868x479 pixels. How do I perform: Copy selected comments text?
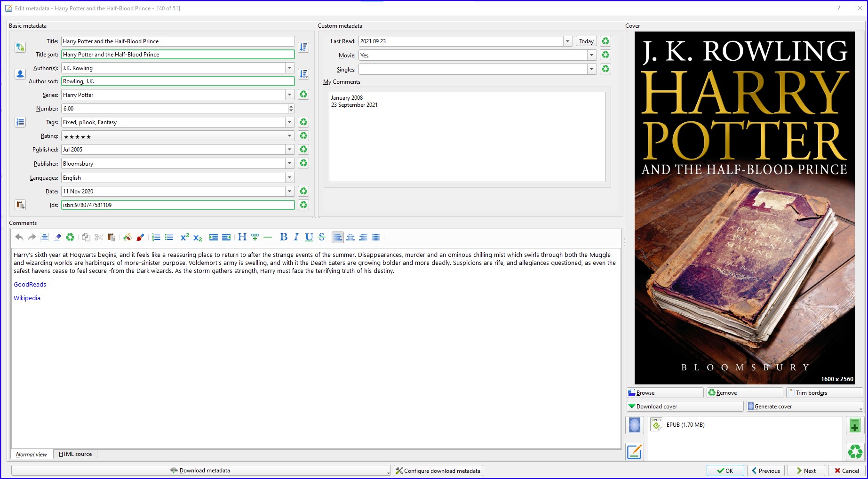click(x=86, y=237)
